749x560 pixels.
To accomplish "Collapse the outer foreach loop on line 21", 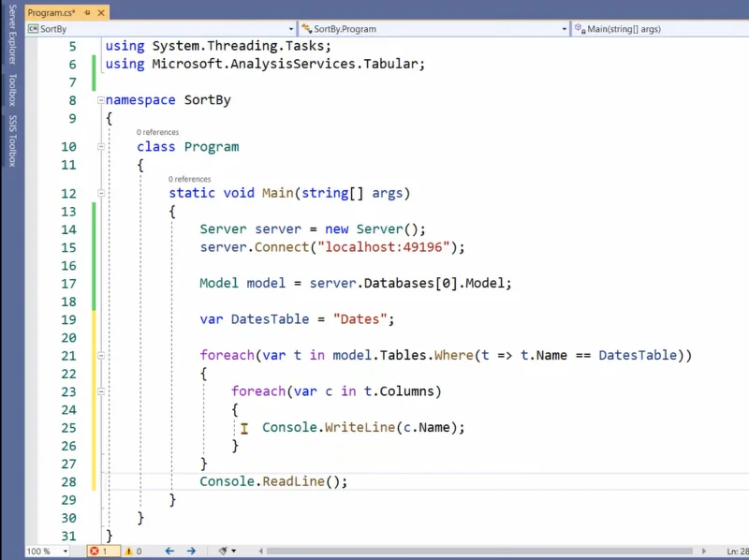I will (x=101, y=356).
